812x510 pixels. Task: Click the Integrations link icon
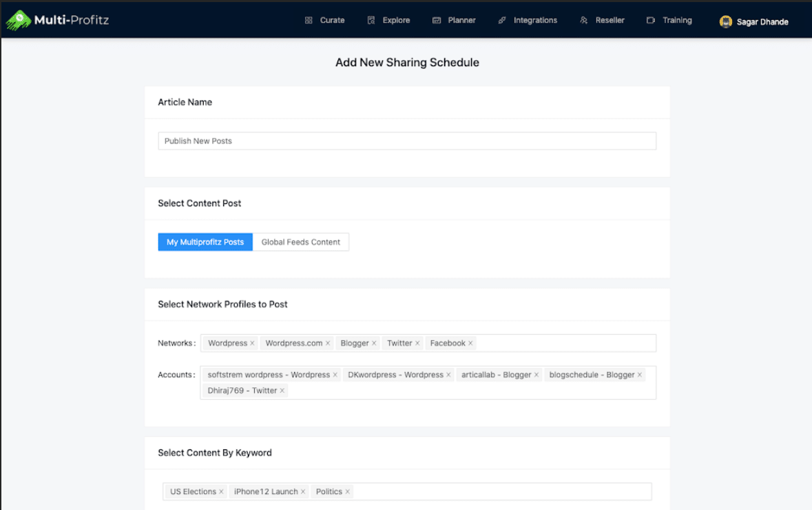tap(502, 20)
